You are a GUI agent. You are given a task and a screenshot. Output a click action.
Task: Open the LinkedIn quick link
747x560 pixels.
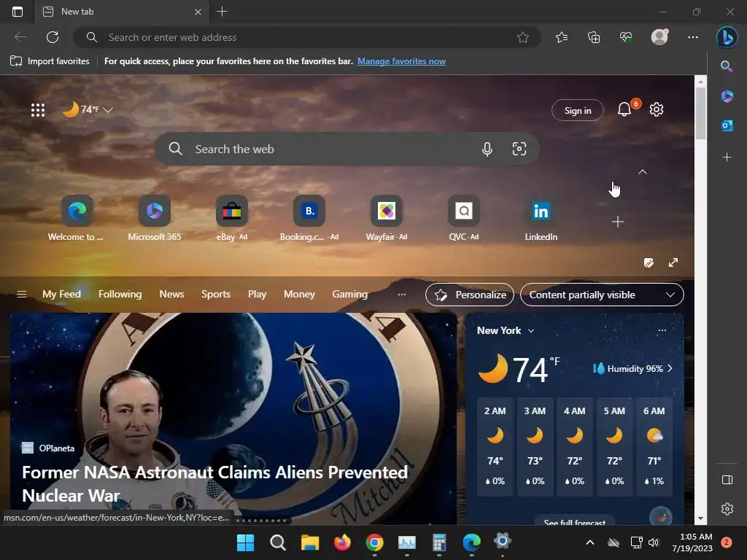click(x=541, y=218)
